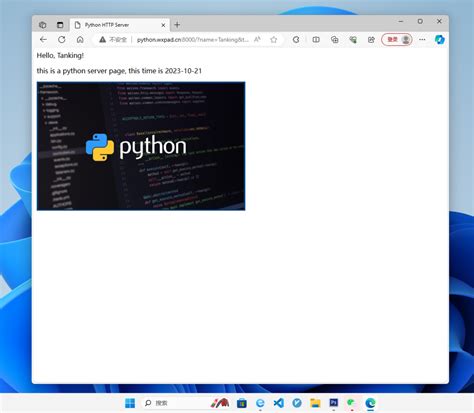The height and width of the screenshot is (413, 474).
Task: Open WeChat from taskbar
Action: click(352, 403)
